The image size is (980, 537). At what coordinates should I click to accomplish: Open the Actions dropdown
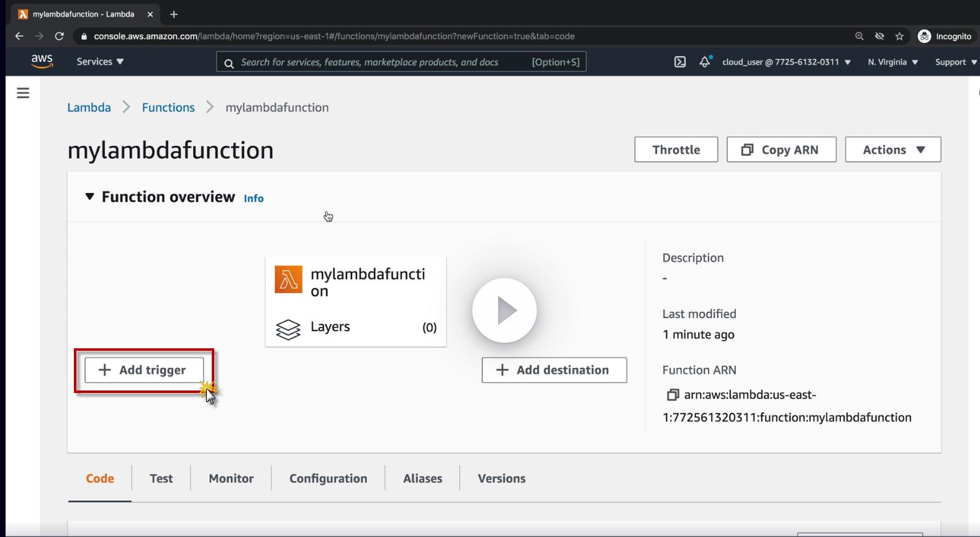tap(892, 150)
